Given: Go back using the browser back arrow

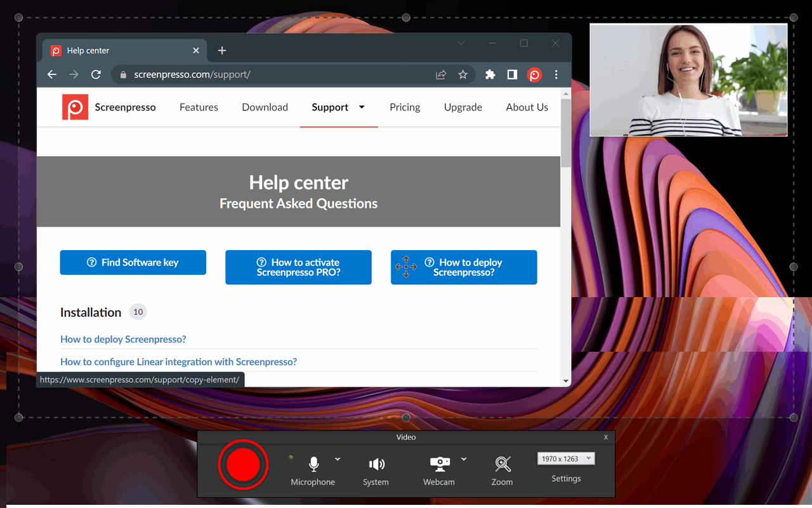Looking at the screenshot, I should point(51,74).
